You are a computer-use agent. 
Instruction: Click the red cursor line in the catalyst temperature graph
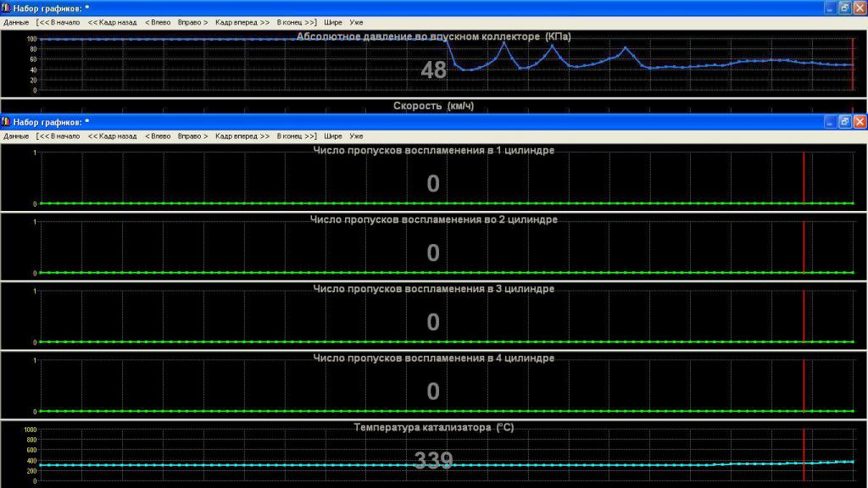[x=804, y=449]
